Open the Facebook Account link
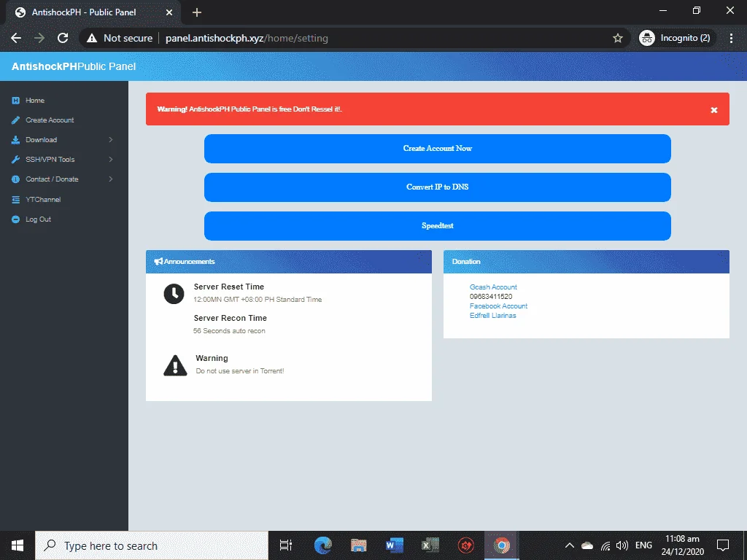This screenshot has height=560, width=747. 498,306
